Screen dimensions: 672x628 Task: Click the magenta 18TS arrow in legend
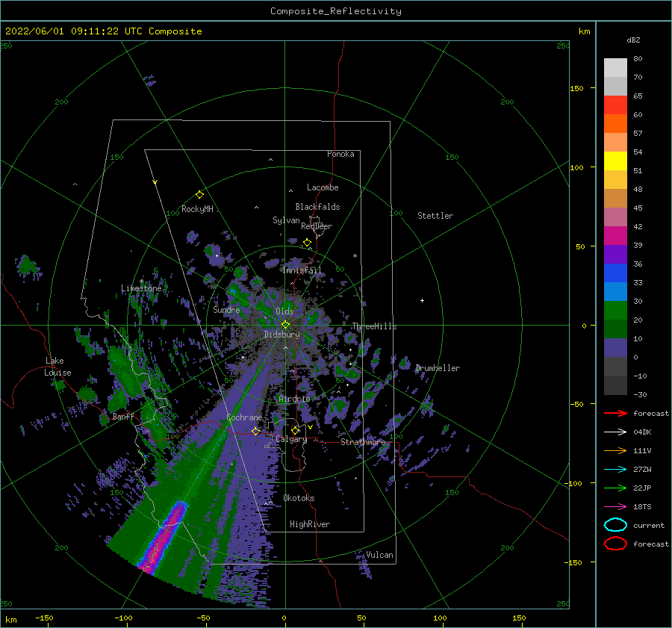tap(615, 507)
